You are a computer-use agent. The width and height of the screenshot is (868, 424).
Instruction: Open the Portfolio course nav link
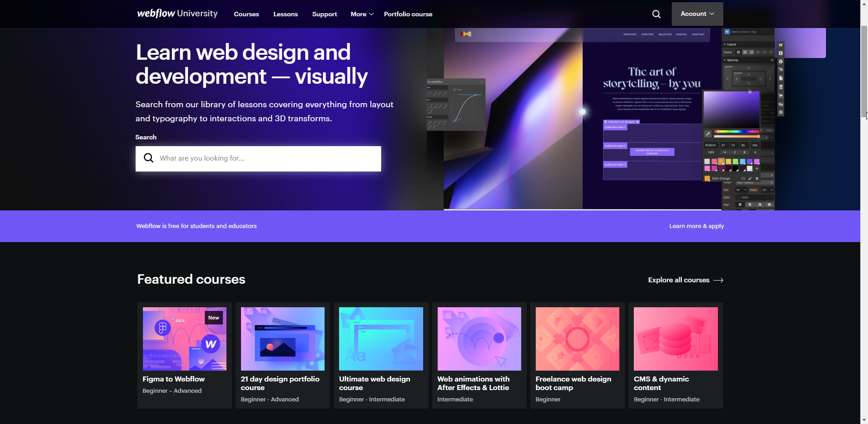408,14
